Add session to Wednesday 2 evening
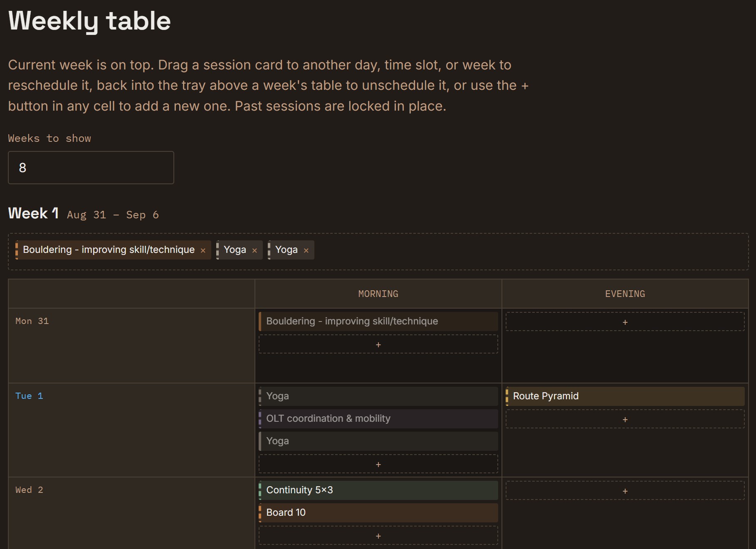Viewport: 756px width, 549px height. [625, 491]
